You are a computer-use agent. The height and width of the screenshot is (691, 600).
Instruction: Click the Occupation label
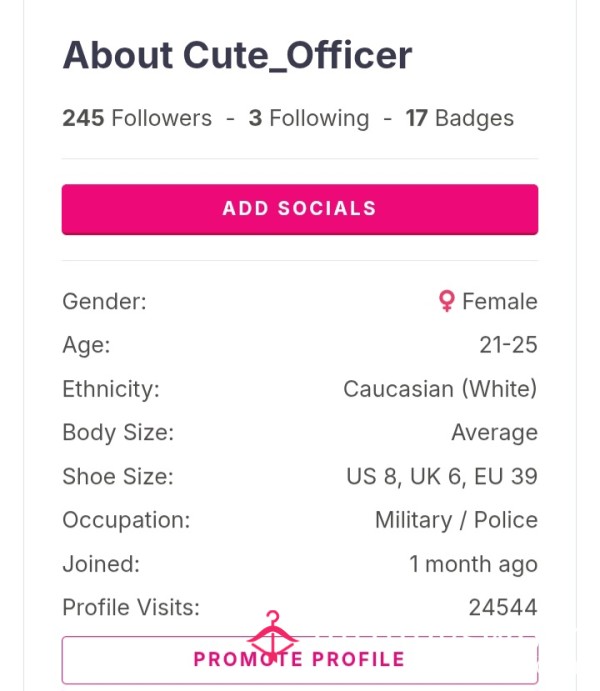(126, 520)
